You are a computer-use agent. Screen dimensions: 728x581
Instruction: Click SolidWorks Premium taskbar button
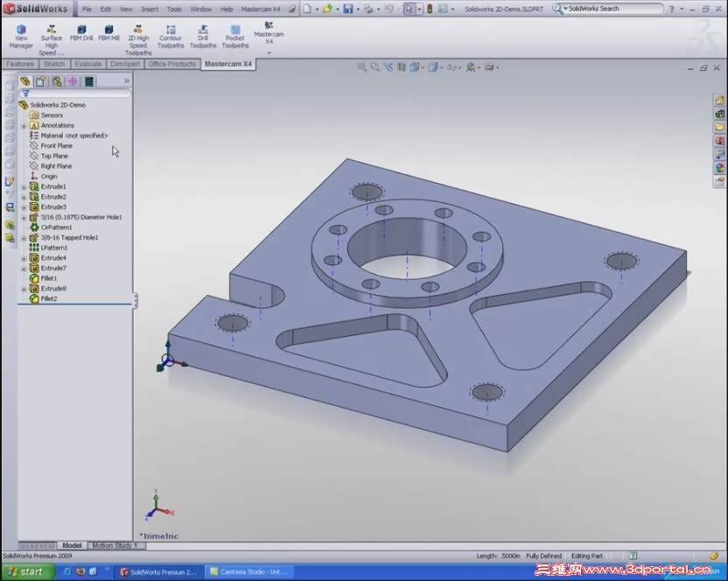tap(159, 571)
